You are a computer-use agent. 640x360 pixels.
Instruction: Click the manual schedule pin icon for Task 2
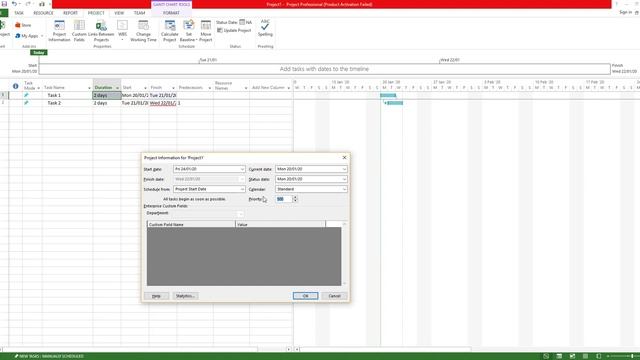26,103
